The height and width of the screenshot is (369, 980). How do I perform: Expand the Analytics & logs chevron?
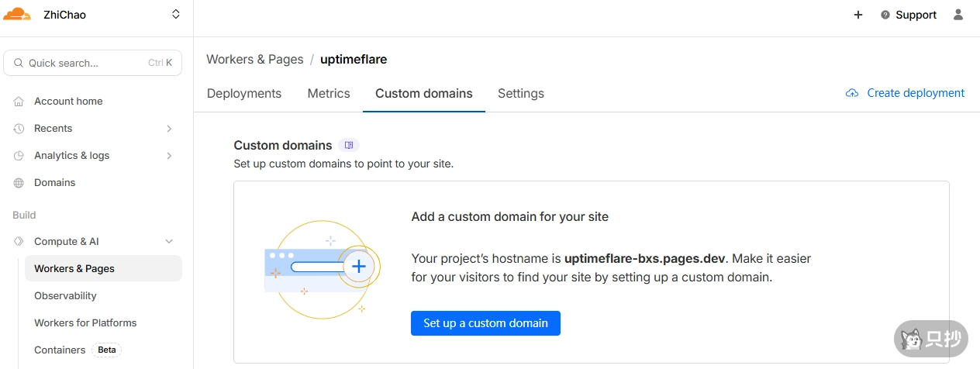[169, 156]
